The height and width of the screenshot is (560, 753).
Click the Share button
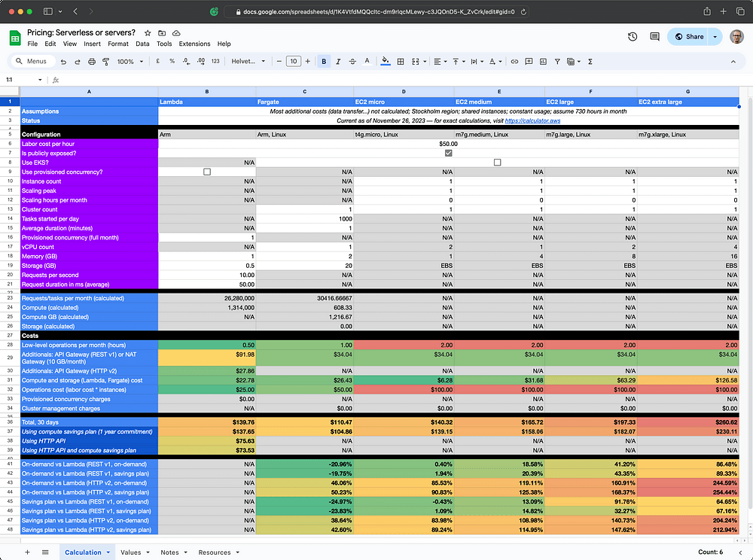(689, 36)
